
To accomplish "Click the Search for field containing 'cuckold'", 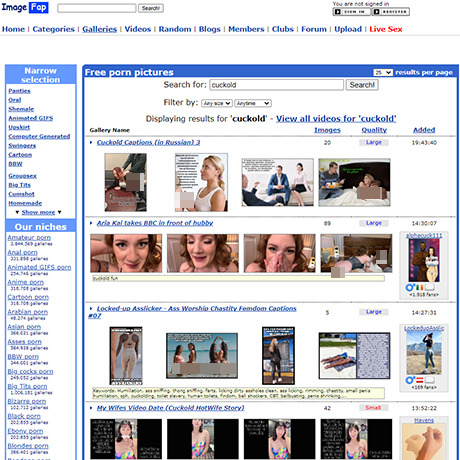I will [276, 85].
